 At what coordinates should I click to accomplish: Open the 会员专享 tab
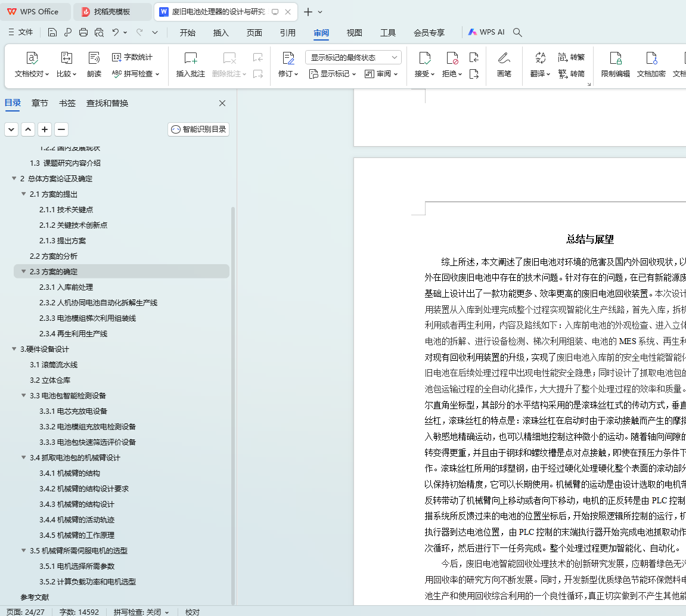pyautogui.click(x=429, y=32)
